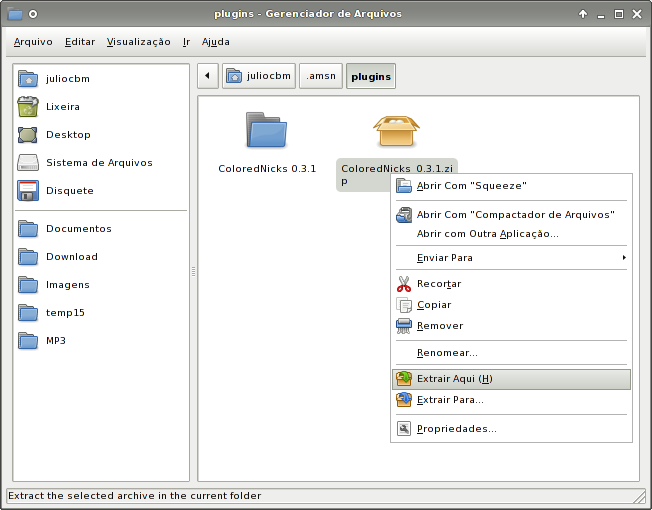Viewport: 652px width, 510px height.
Task: Click the Copiar documents icon
Action: [404, 305]
